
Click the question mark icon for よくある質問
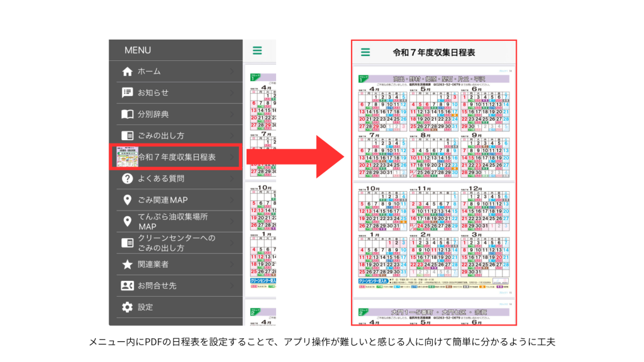[x=127, y=178]
